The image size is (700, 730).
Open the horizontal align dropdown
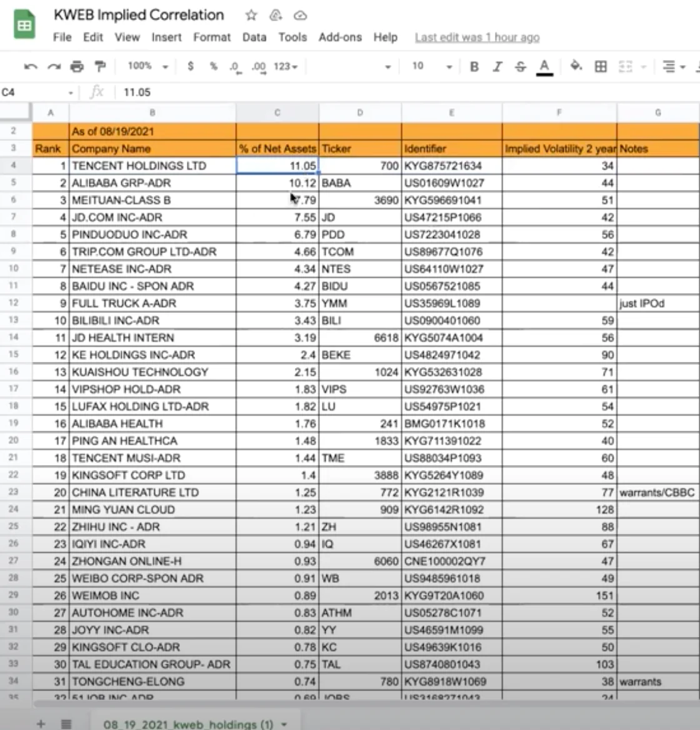pos(673,67)
